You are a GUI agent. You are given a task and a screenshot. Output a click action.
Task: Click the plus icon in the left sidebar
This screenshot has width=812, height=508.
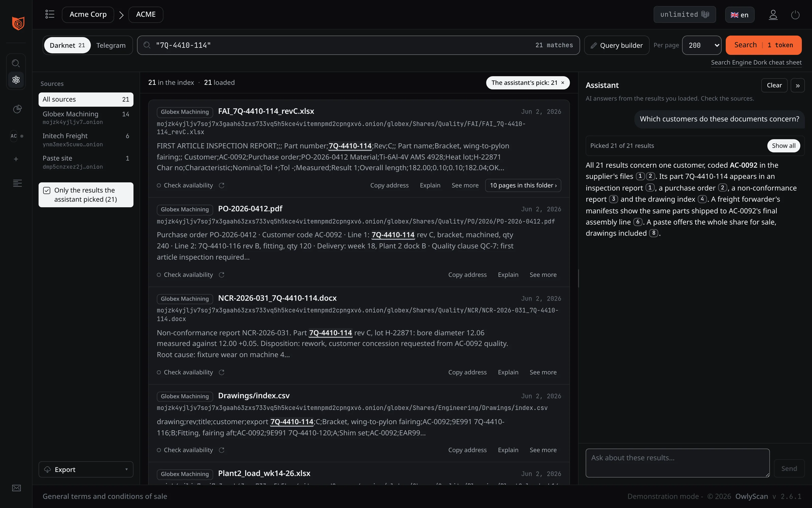click(x=16, y=159)
